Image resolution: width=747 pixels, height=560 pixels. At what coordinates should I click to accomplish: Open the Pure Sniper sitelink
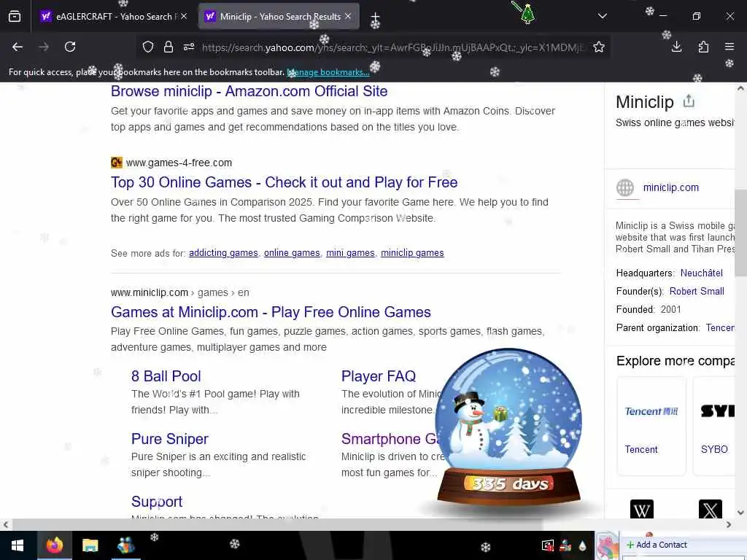coord(170,438)
